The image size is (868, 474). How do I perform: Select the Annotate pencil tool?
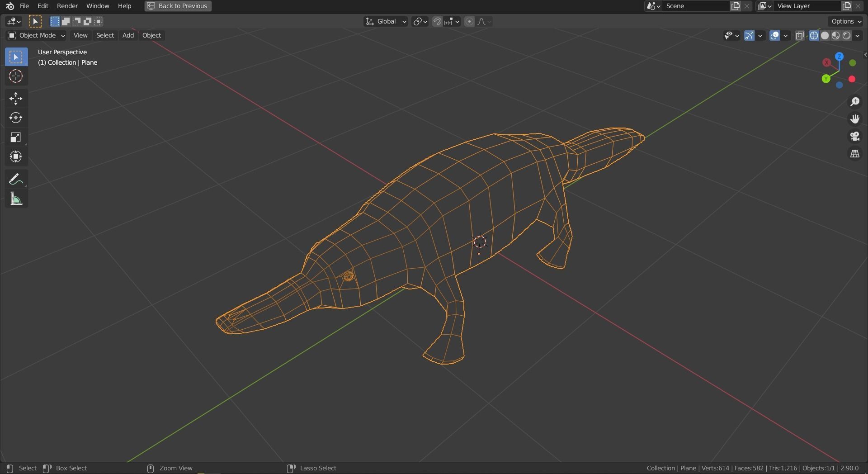click(x=16, y=180)
